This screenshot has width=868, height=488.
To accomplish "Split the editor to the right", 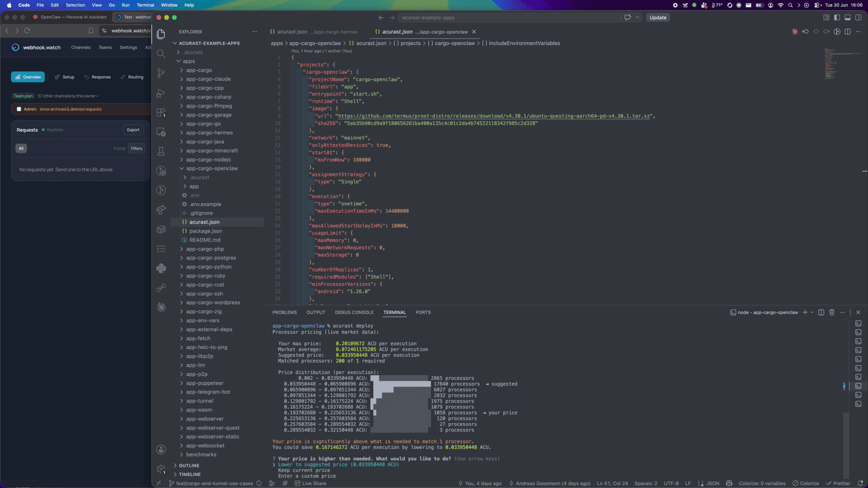I will 848,31.
